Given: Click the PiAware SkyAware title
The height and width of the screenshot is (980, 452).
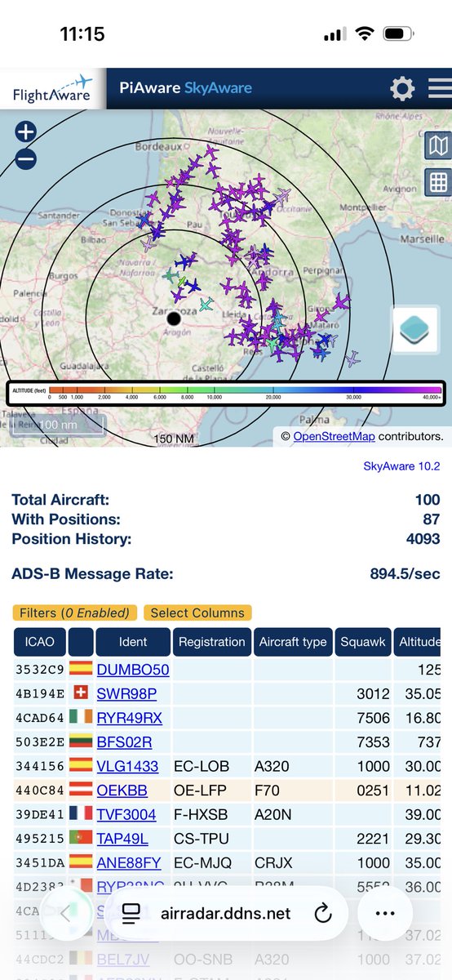Looking at the screenshot, I should 185,88.
